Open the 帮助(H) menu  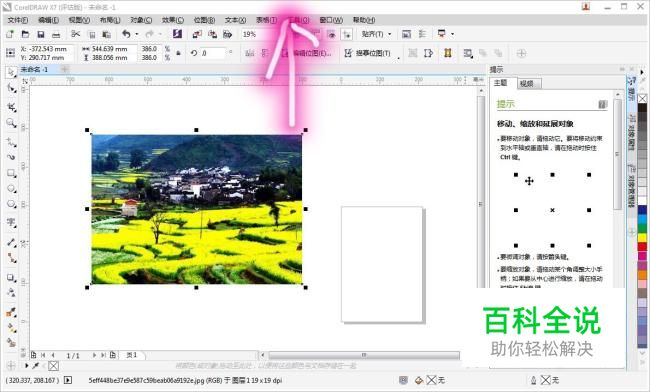[364, 20]
